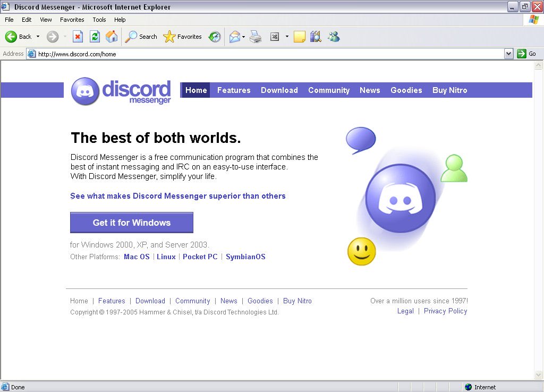Screen dimensions: 544x392
Task: Click the status bar page icon next to Done
Action: 5,387
